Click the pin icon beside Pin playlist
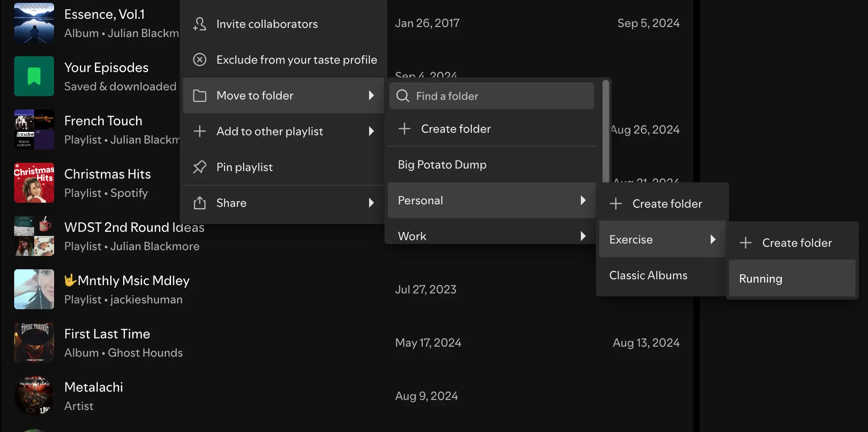The width and height of the screenshot is (868, 432). 200,167
